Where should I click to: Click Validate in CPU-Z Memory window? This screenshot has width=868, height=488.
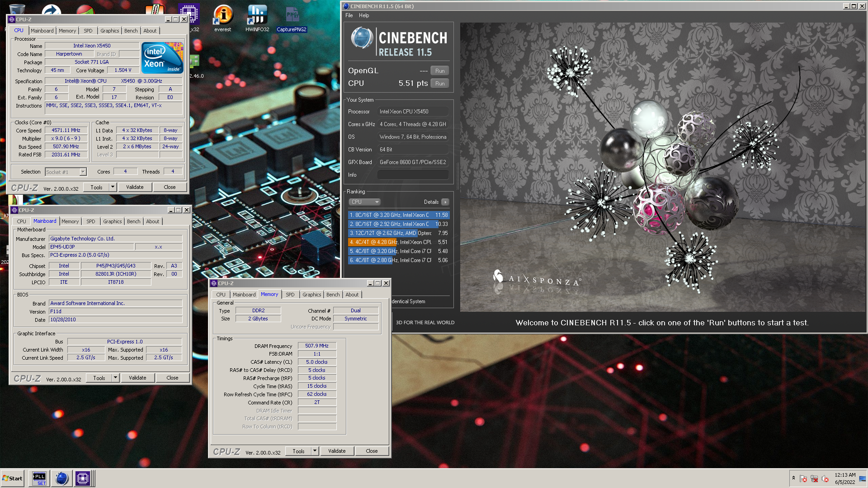coord(337,451)
